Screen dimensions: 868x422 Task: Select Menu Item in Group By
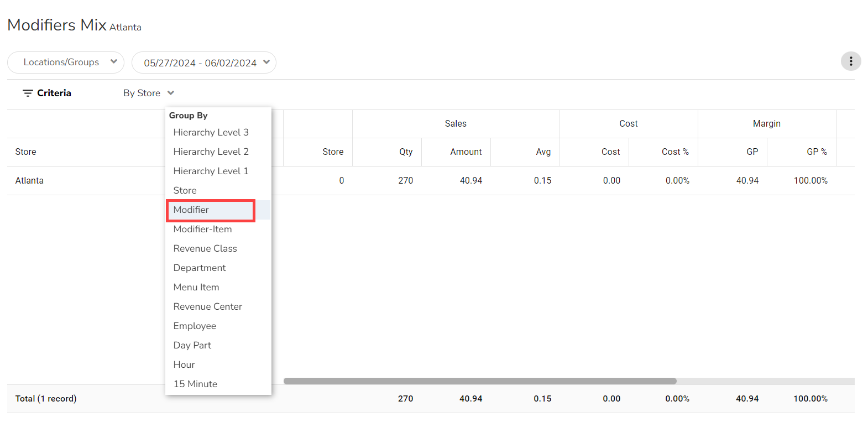click(196, 287)
